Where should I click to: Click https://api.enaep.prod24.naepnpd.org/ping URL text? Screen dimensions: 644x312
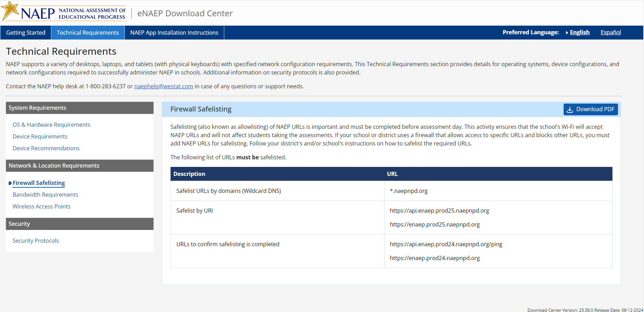click(x=446, y=244)
